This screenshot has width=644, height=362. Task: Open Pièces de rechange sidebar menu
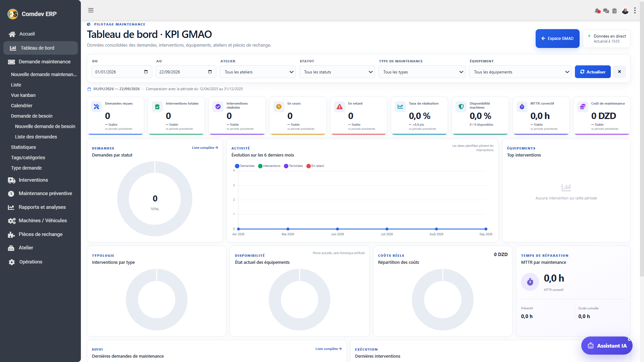pyautogui.click(x=41, y=234)
